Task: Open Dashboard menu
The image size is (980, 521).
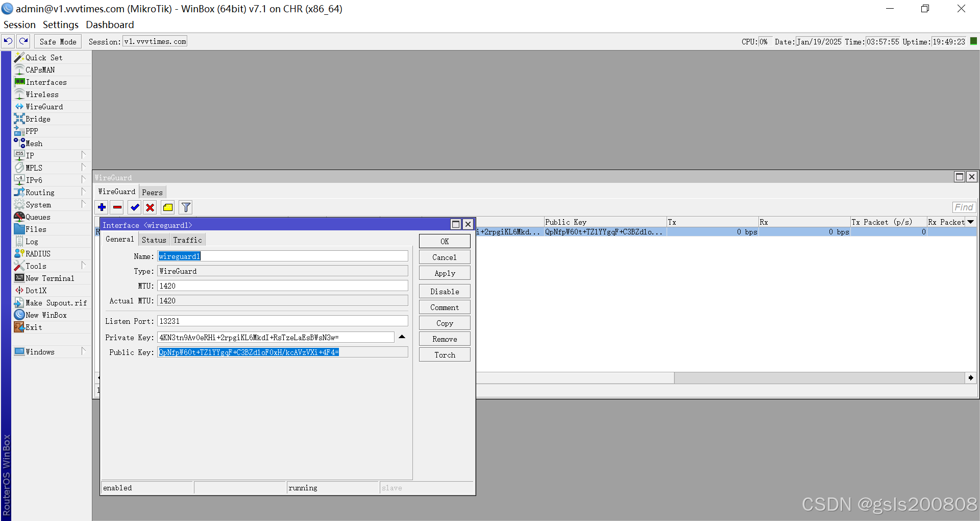Action: pyautogui.click(x=110, y=25)
